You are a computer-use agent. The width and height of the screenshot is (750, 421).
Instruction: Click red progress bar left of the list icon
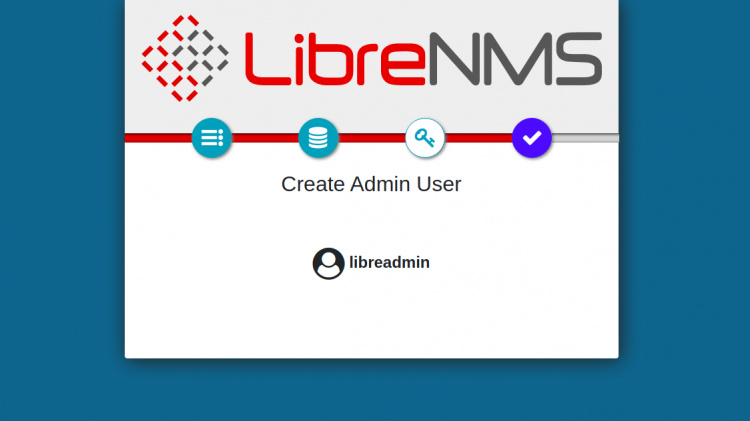pyautogui.click(x=157, y=138)
